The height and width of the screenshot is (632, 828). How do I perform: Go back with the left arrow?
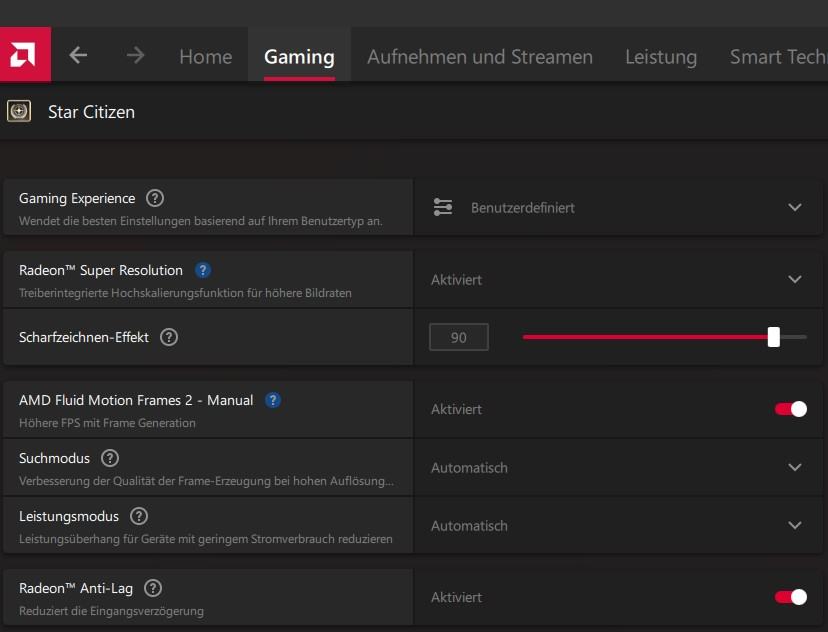coord(78,55)
